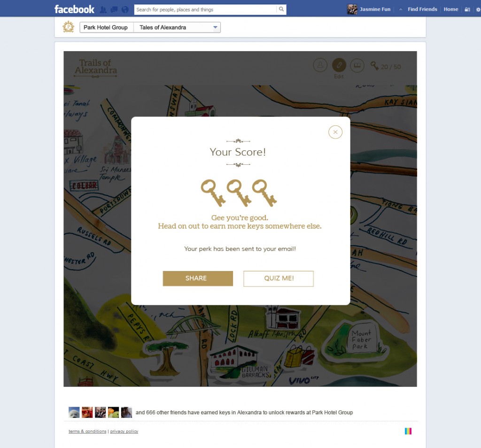Click the Park Hotel Group crest logo
Viewport: 481px width, 448px height.
[x=69, y=27]
